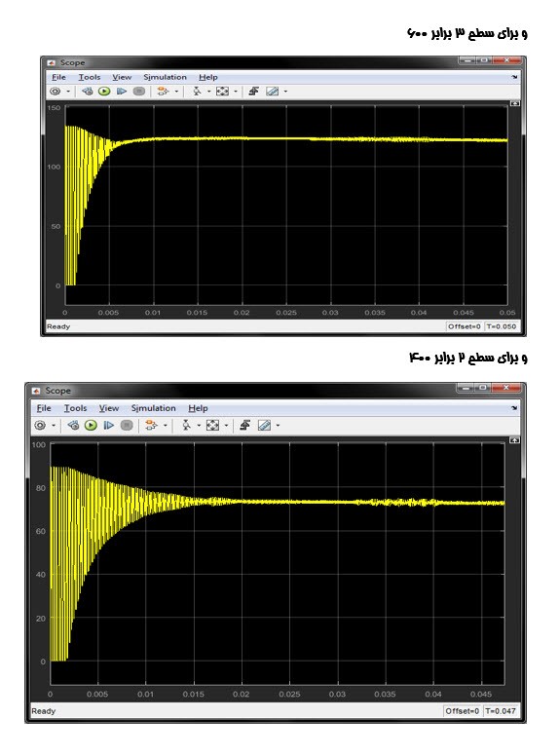Open Simulation menu in the T=0.050 Scope
Viewport: 559px width, 756px height.
(x=165, y=77)
